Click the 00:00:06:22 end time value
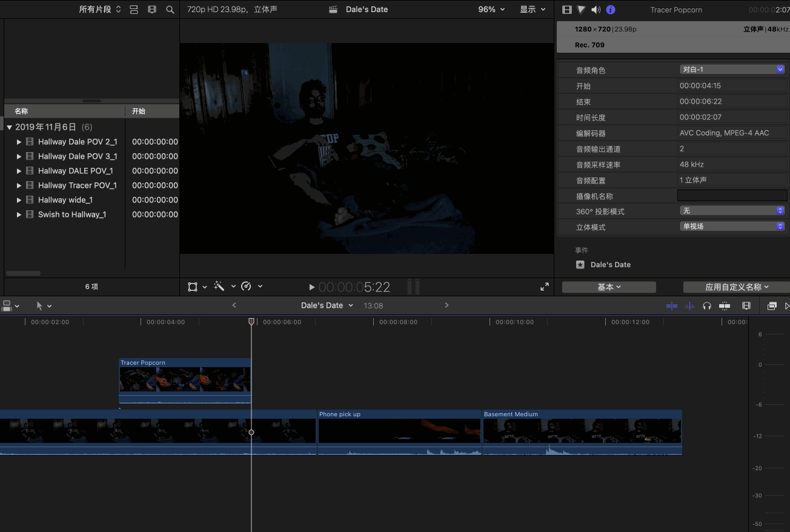The height and width of the screenshot is (532, 790). (x=701, y=102)
